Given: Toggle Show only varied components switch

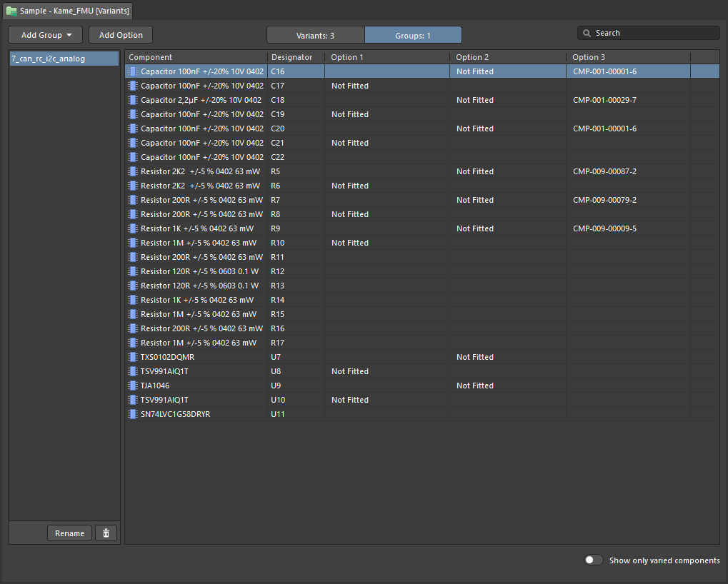Looking at the screenshot, I should point(593,560).
